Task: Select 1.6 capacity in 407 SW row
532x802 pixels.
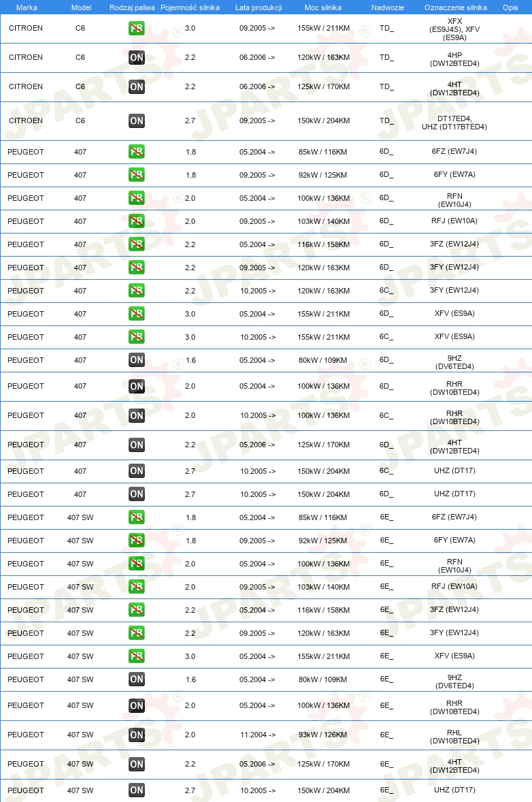Action: point(190,679)
